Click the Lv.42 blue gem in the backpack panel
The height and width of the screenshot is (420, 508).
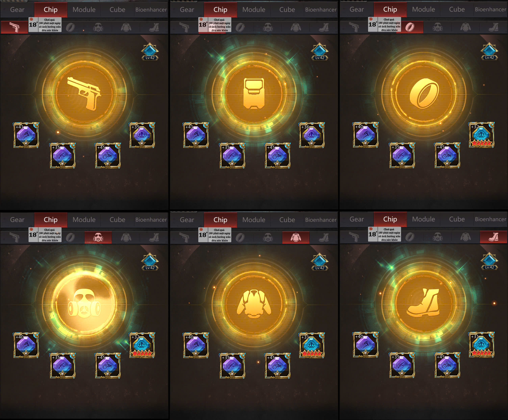pos(319,51)
